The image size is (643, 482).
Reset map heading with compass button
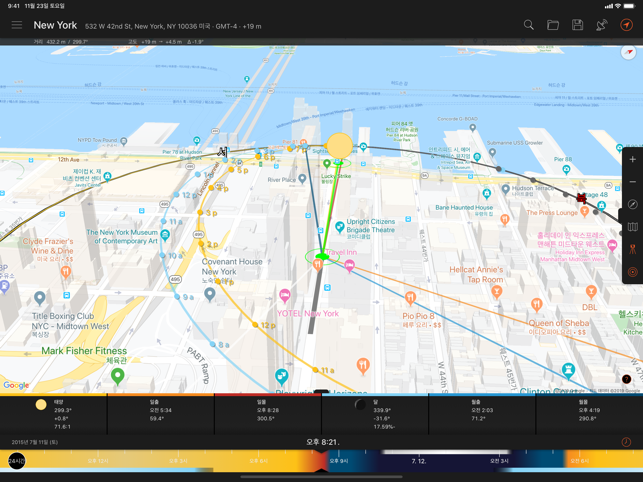[x=632, y=204]
